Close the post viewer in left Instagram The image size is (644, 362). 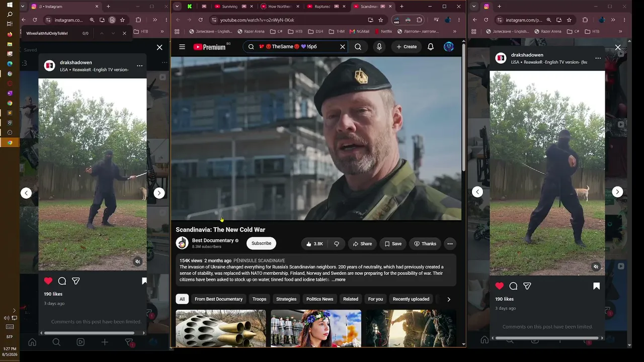[x=159, y=47]
